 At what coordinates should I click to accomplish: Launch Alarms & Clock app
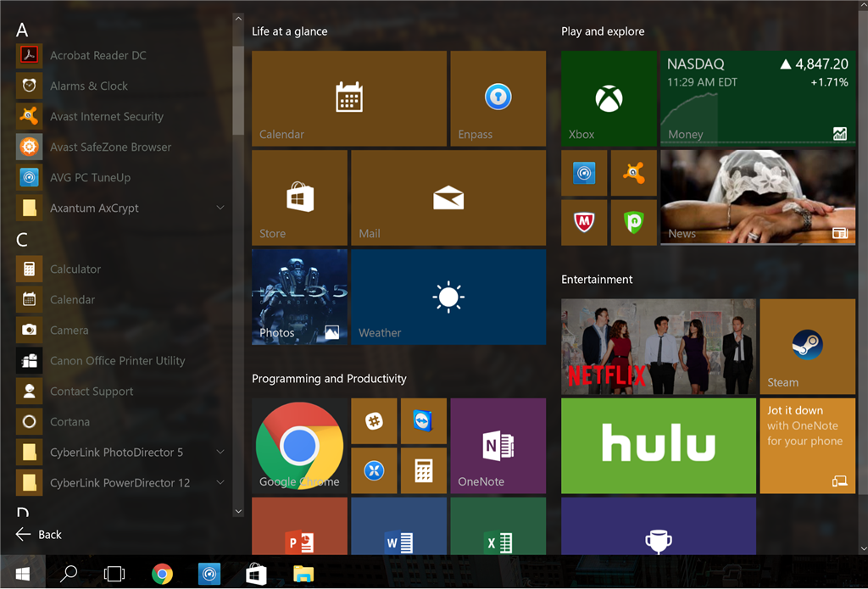click(x=122, y=86)
